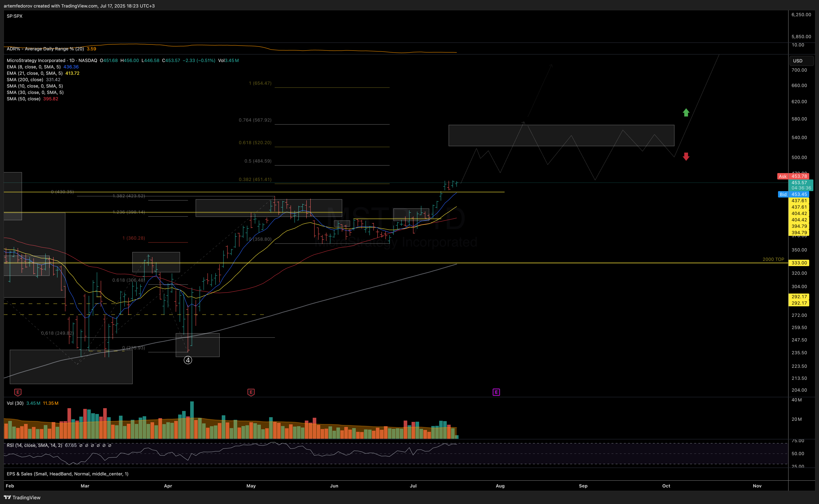Click the TradingView logo at bottom left
Screen dimensions: 819x504
[22, 497]
